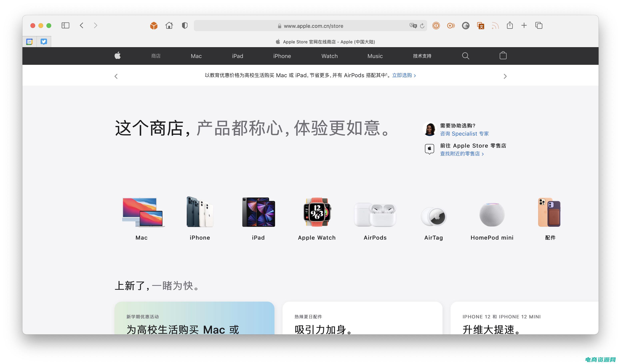Go back to previous page

tap(82, 25)
